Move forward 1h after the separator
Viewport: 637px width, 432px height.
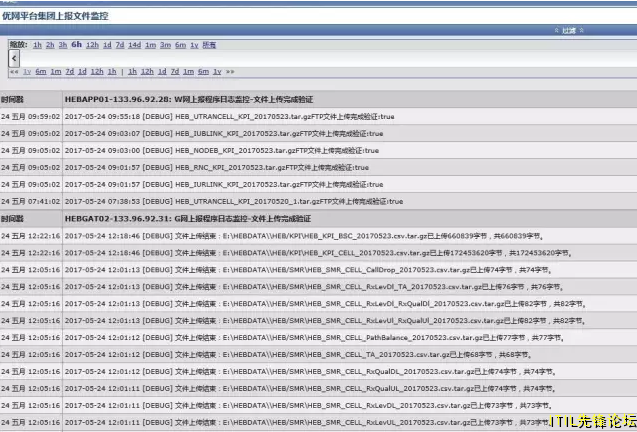click(132, 72)
